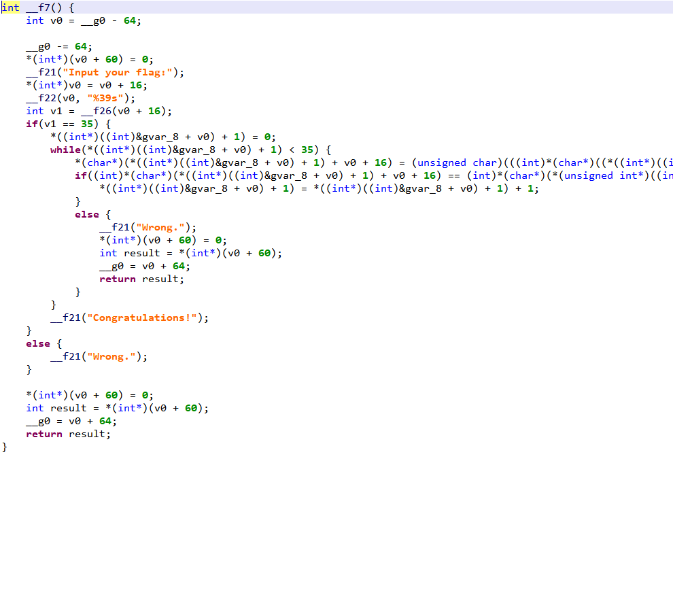Viewport: 673px width, 616px height.
Task: Click the while keyword in the loop
Action: click(65, 150)
